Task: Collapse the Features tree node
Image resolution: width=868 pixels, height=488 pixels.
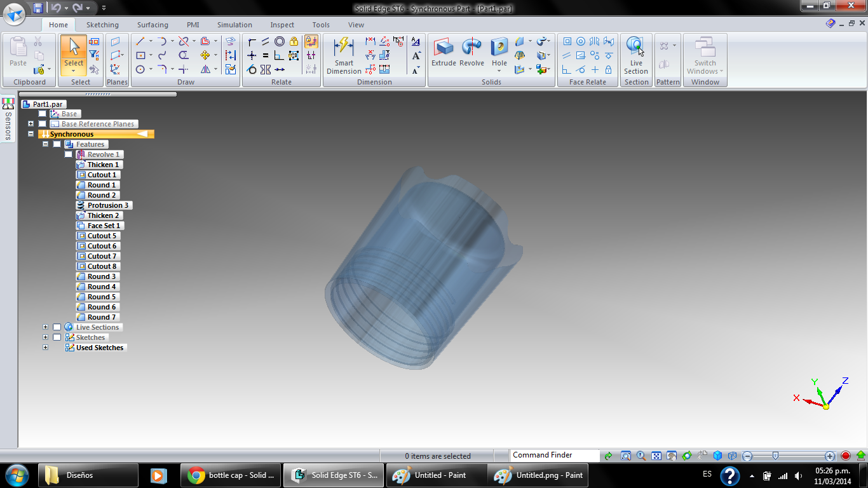Action: coord(45,144)
